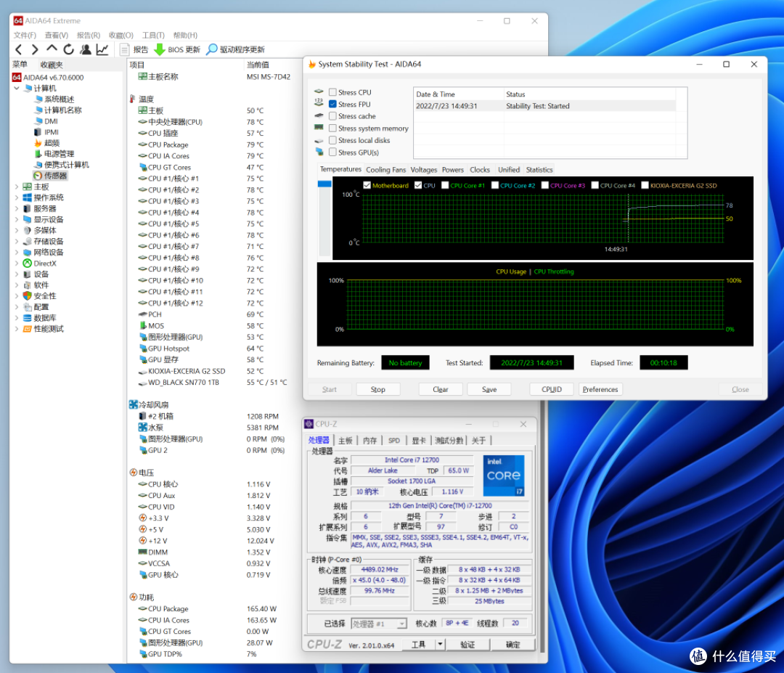Viewport: 784px width, 673px height.
Task: Open the 处理器 #1 selection dropdown
Action: 378,624
